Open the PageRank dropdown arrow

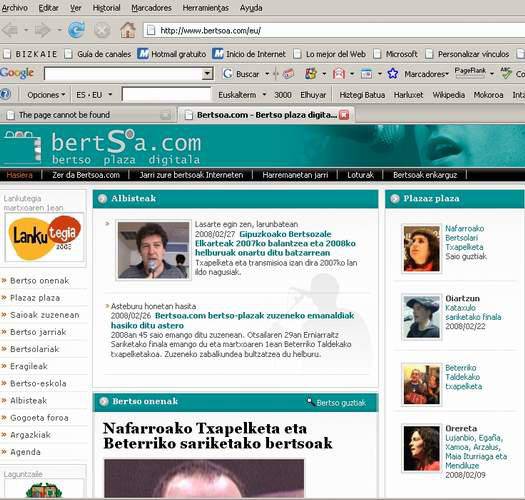492,73
